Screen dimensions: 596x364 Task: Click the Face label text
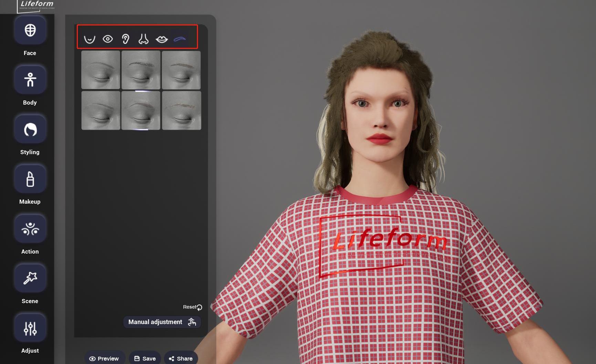pyautogui.click(x=30, y=53)
